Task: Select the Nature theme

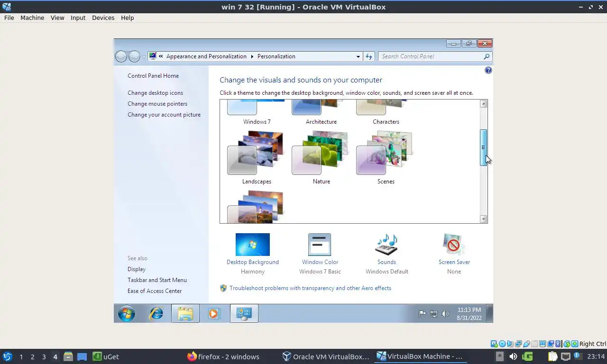Action: pos(321,158)
